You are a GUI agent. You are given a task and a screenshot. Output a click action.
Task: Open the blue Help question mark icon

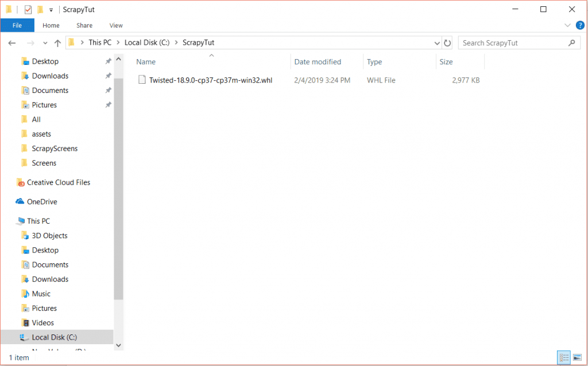pos(580,25)
